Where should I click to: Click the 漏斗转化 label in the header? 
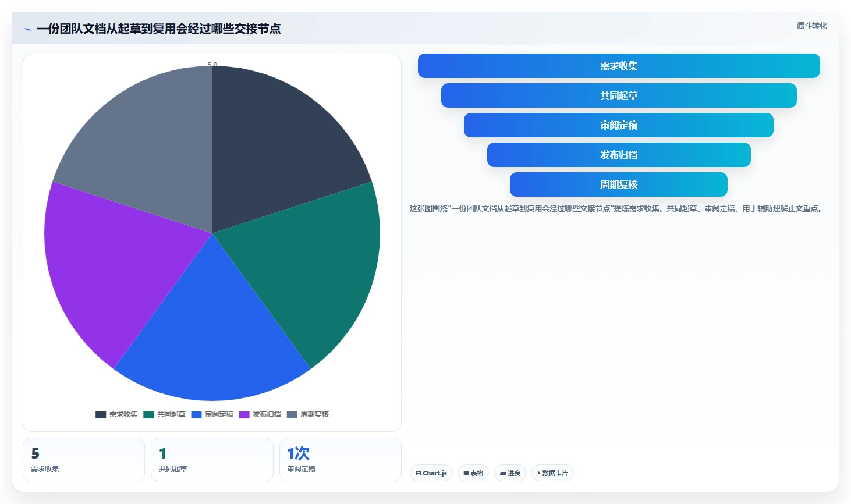(811, 26)
